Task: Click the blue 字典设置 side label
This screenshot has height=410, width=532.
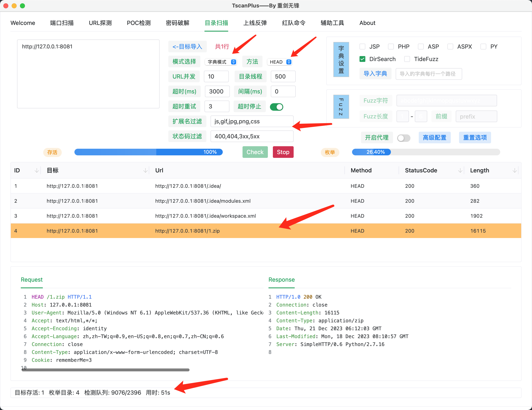Action: [341, 59]
